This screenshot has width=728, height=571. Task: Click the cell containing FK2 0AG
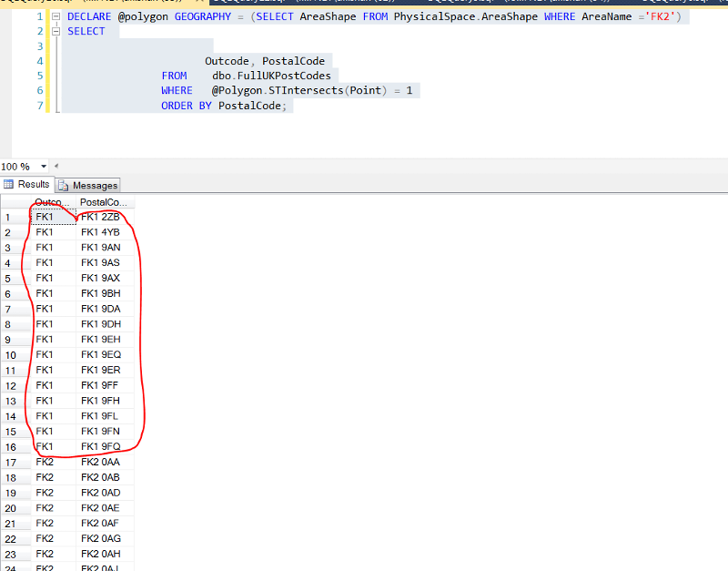(100, 538)
